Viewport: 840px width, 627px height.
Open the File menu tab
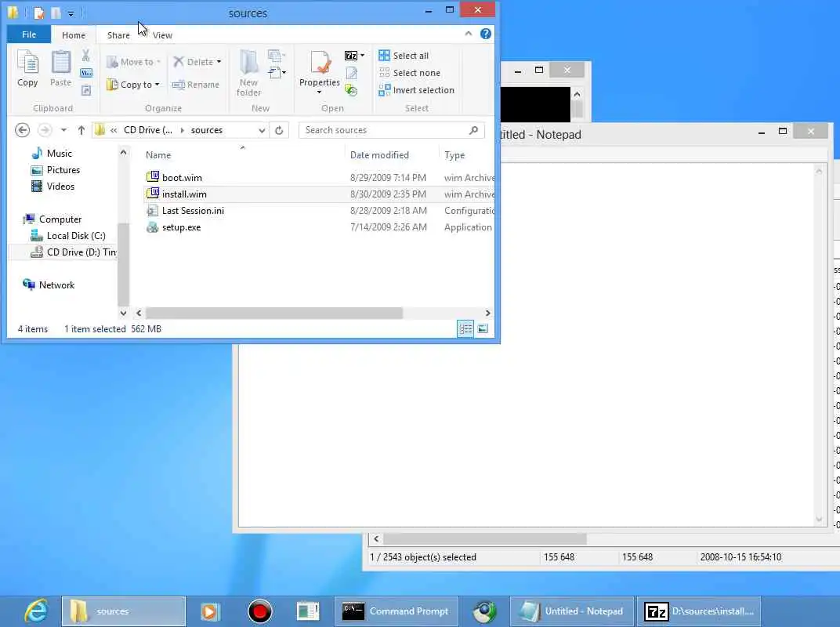coord(29,34)
